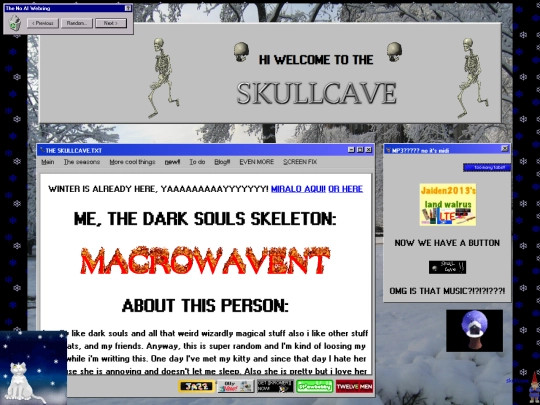This screenshot has width=540, height=405.
Task: Click the No AI Webring recycle bin icon
Action: (x=14, y=23)
